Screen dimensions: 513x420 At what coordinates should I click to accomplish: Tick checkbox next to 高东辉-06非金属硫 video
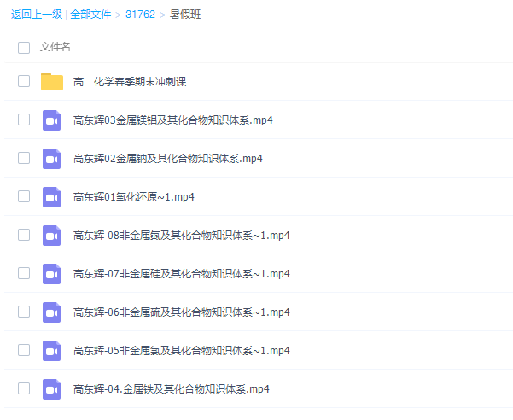(24, 312)
